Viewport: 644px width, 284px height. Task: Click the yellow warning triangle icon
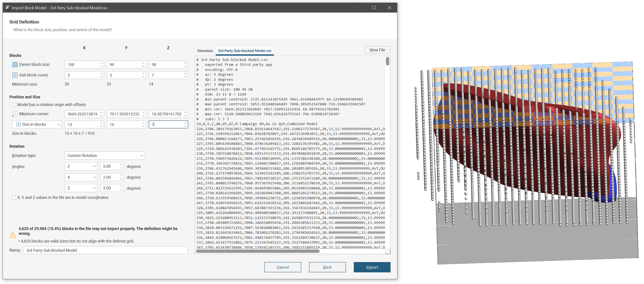12,235
